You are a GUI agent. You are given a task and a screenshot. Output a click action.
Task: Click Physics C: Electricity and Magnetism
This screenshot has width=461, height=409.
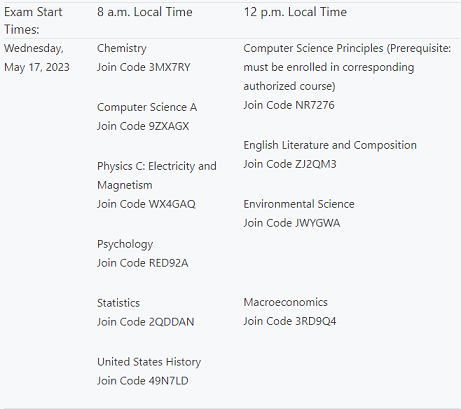point(157,175)
